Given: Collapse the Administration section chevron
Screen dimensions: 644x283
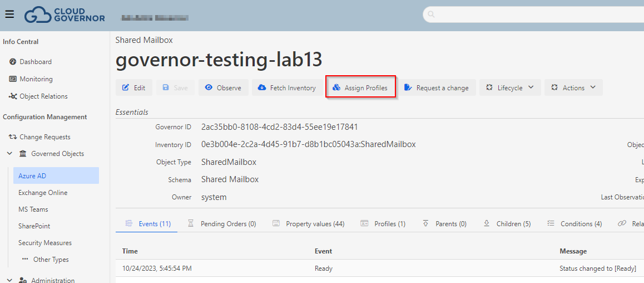Looking at the screenshot, I should (9, 280).
